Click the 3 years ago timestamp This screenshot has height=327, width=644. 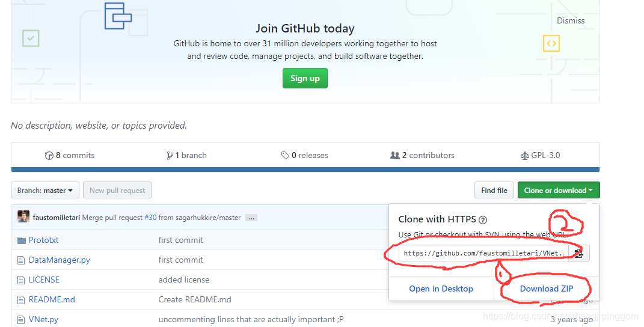(572, 320)
